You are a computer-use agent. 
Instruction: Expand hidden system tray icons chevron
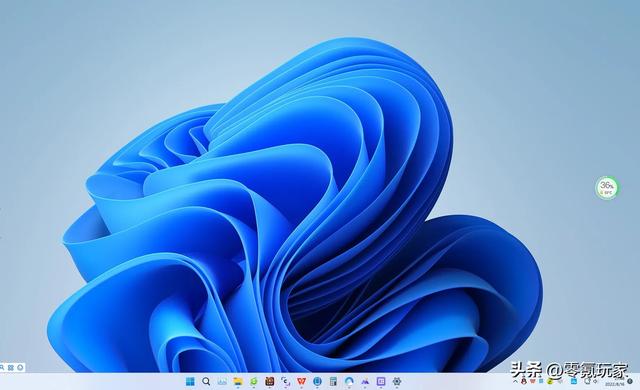pyautogui.click(x=516, y=381)
